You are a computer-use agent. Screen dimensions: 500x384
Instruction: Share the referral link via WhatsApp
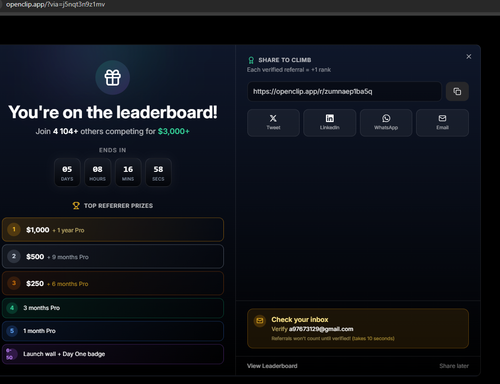pyautogui.click(x=386, y=122)
